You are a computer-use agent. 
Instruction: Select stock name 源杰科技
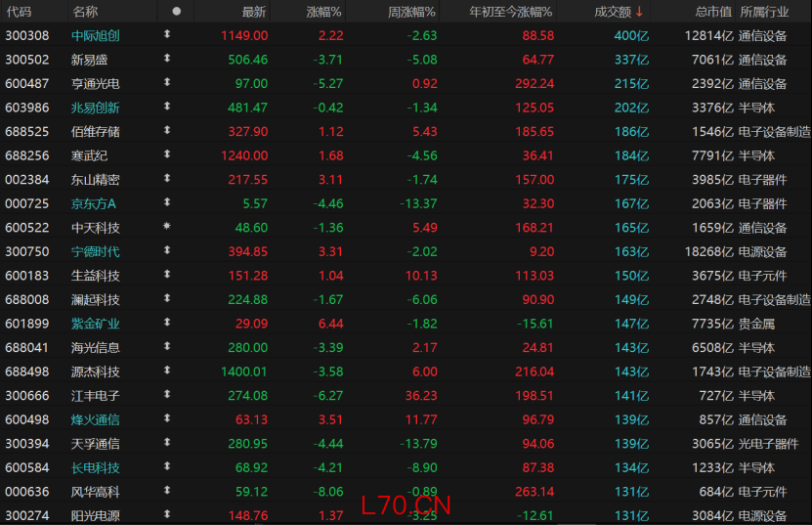(x=96, y=372)
